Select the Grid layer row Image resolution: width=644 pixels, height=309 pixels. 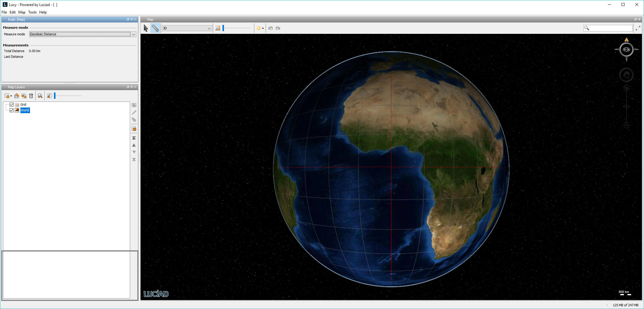click(23, 104)
